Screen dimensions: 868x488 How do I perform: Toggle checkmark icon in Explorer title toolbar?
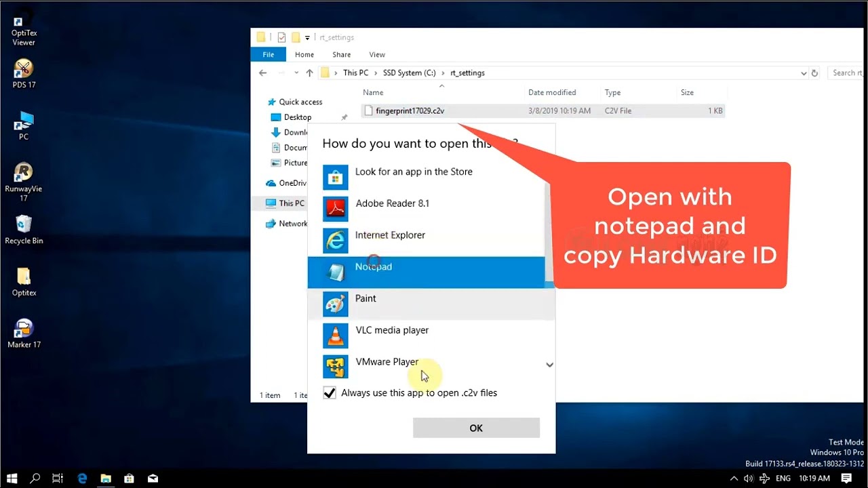[281, 37]
